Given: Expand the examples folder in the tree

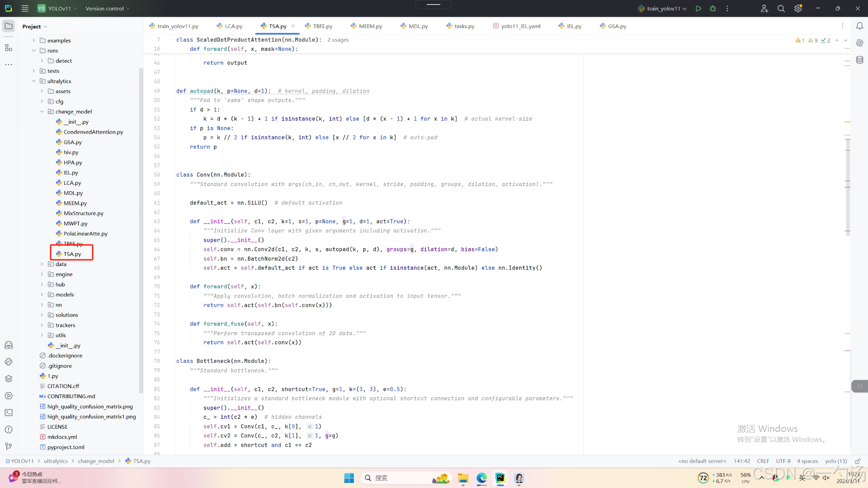Looking at the screenshot, I should pos(34,41).
